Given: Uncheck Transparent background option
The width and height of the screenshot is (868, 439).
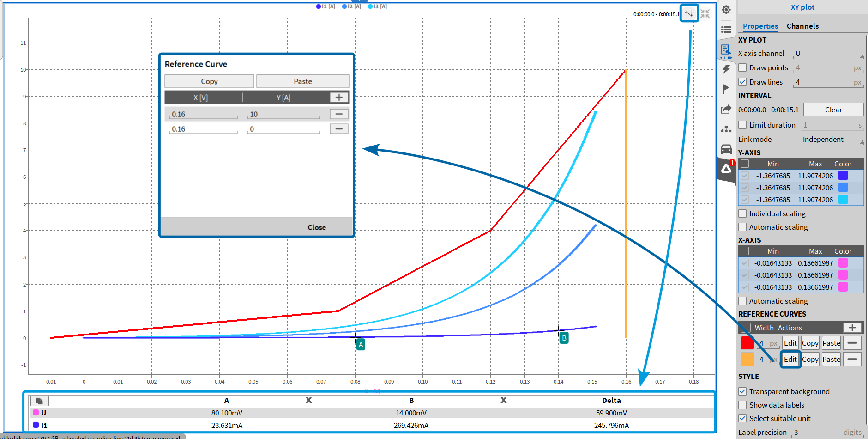Looking at the screenshot, I should (743, 391).
